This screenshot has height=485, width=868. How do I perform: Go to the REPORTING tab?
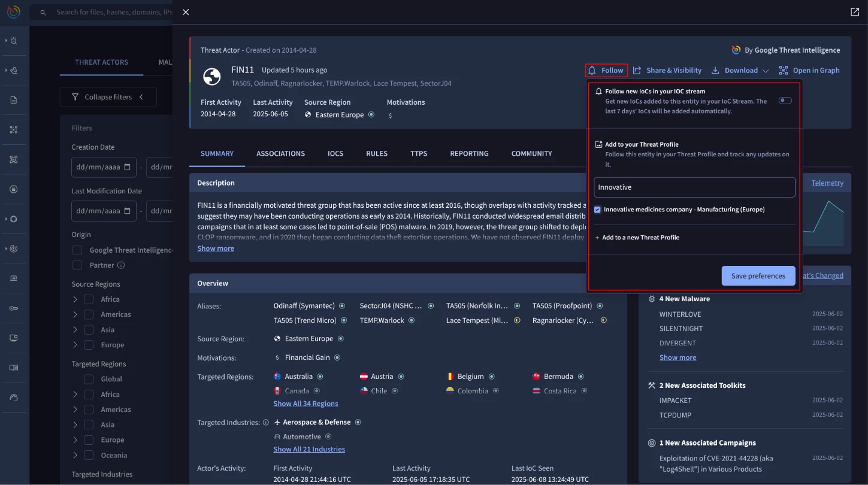(x=469, y=154)
